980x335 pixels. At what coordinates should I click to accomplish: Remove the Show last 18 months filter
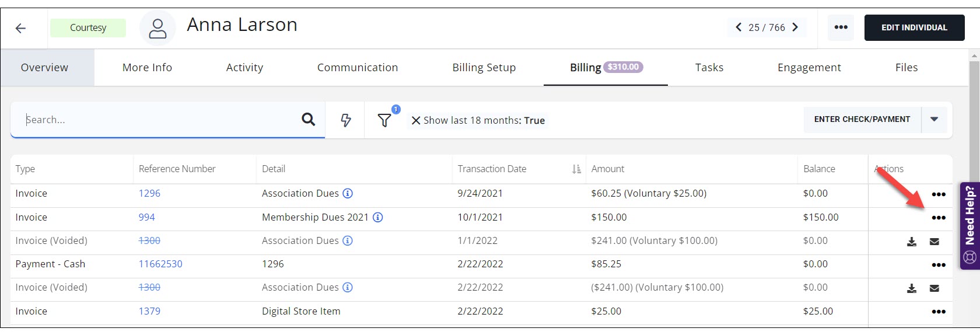tap(416, 120)
